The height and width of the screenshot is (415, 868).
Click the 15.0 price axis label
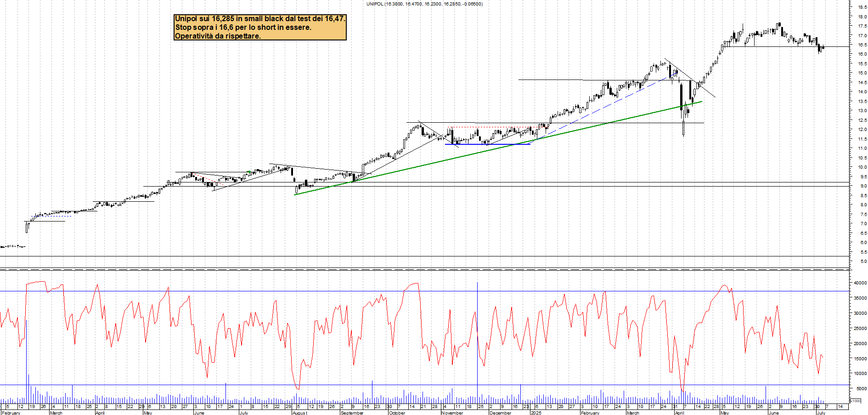(x=862, y=73)
